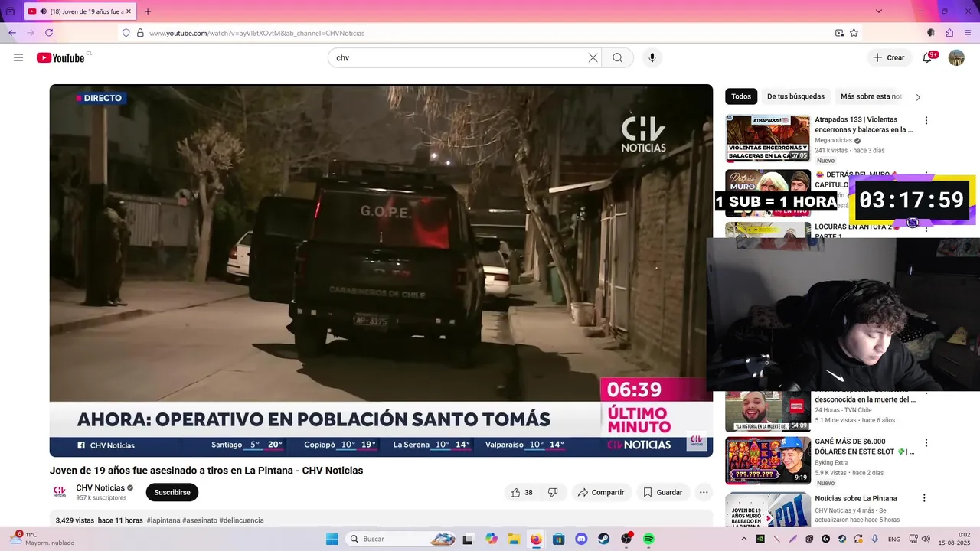This screenshot has width=980, height=551.
Task: Open Firefox View in the tab bar
Action: coord(10,11)
